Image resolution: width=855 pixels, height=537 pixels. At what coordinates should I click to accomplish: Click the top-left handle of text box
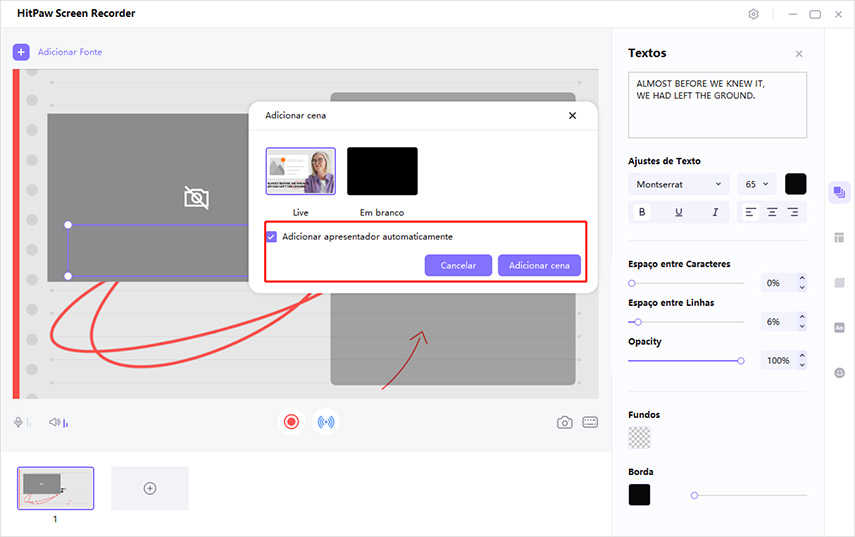coord(68,225)
